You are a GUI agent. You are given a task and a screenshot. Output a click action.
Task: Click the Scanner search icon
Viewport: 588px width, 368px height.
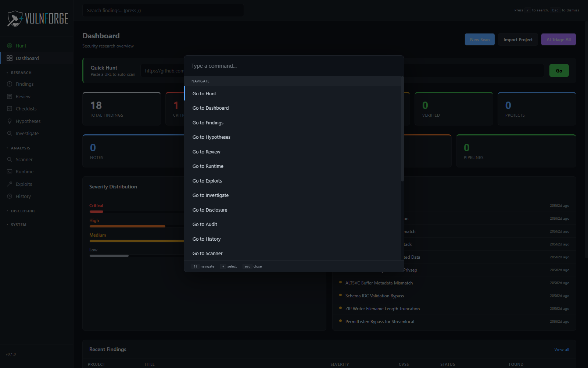point(10,159)
